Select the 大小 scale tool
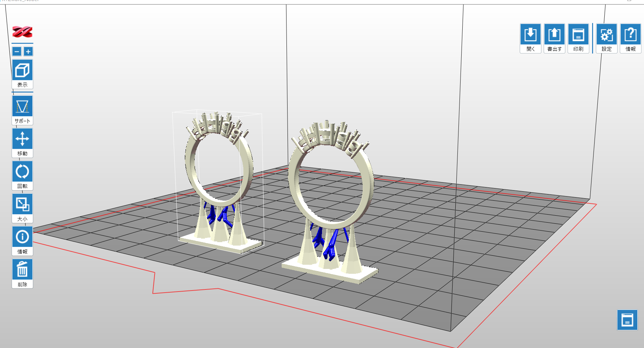This screenshot has width=644, height=348. point(22,208)
